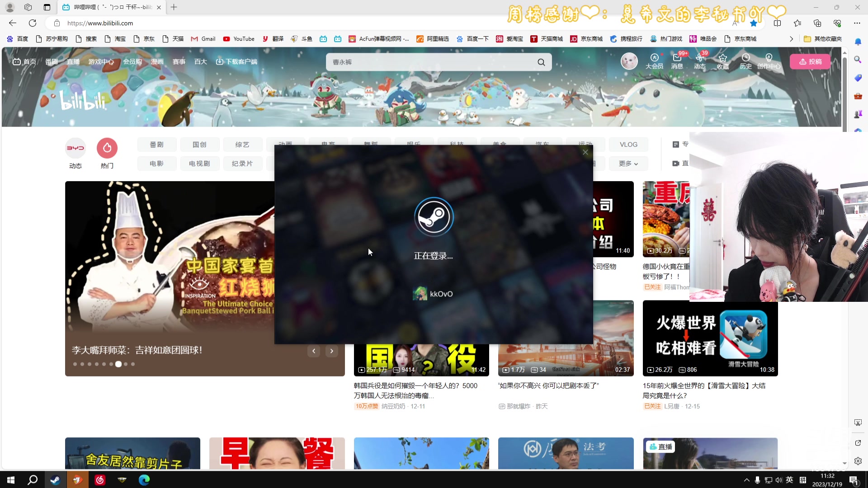This screenshot has width=868, height=488.
Task: Click the user avatar in bilibili header
Action: coord(629,61)
